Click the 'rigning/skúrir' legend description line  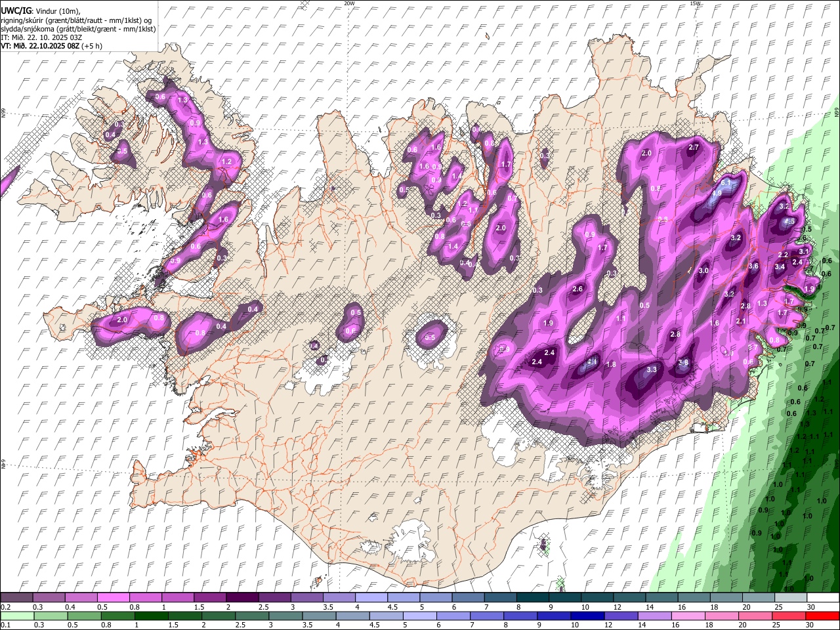tap(76, 20)
